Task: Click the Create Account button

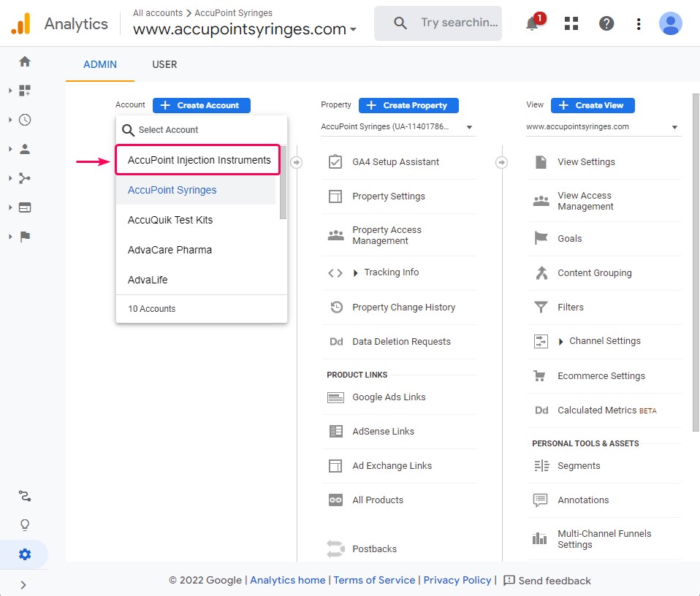Action: click(x=202, y=105)
